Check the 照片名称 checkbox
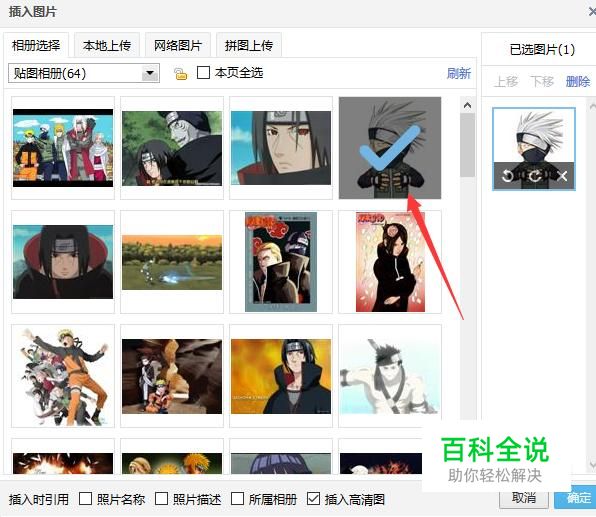The width and height of the screenshot is (596, 517). click(85, 498)
